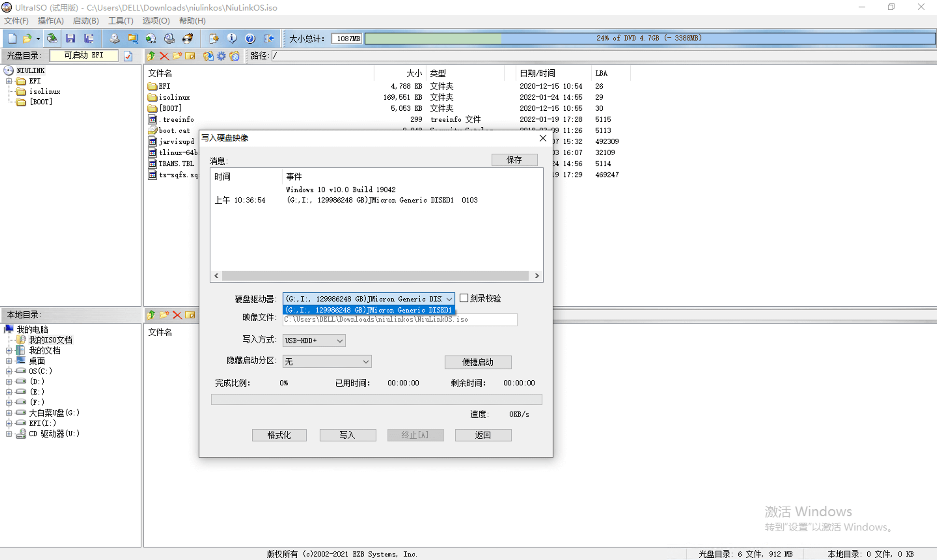Click the blue question mark Help icon
937x560 pixels.
tap(250, 38)
